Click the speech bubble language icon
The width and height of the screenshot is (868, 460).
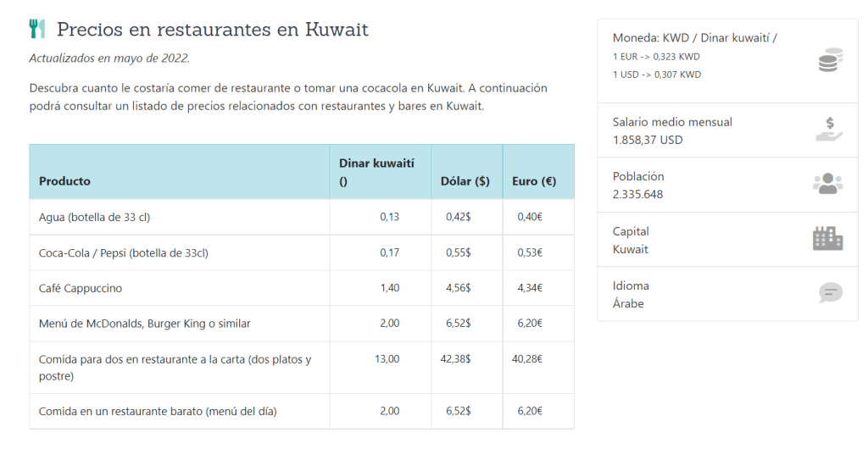click(831, 293)
